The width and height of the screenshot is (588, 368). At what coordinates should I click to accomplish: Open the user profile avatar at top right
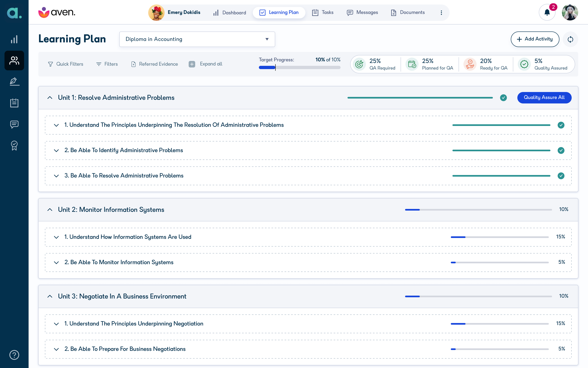[x=570, y=12]
